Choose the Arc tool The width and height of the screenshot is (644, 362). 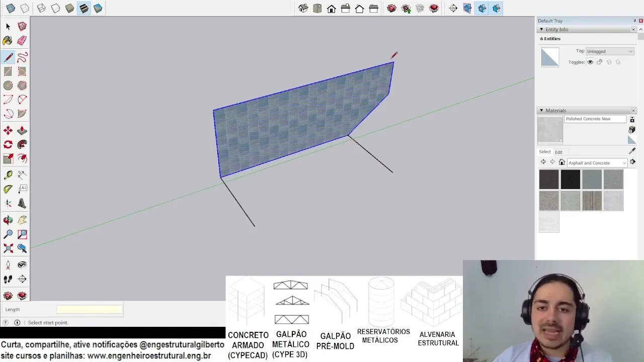pos(8,100)
